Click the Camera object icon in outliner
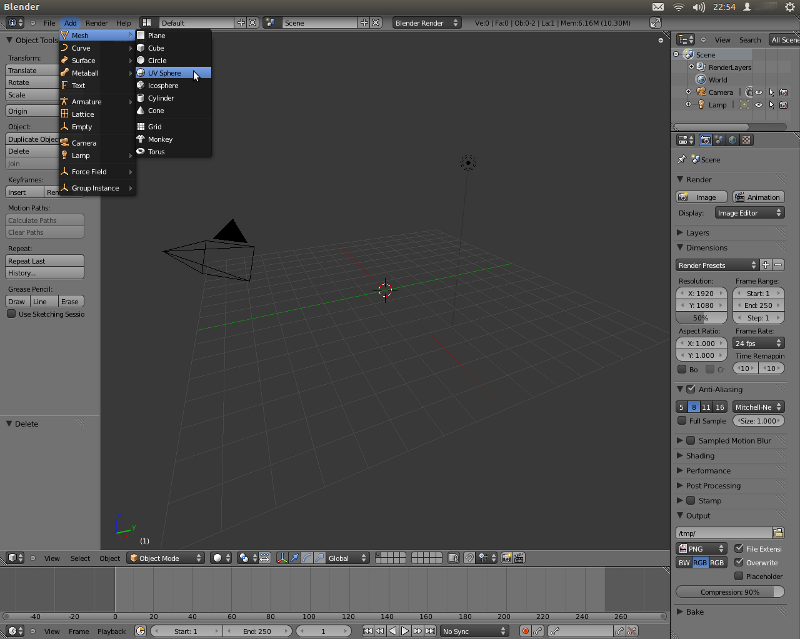This screenshot has height=639, width=800. (x=700, y=92)
